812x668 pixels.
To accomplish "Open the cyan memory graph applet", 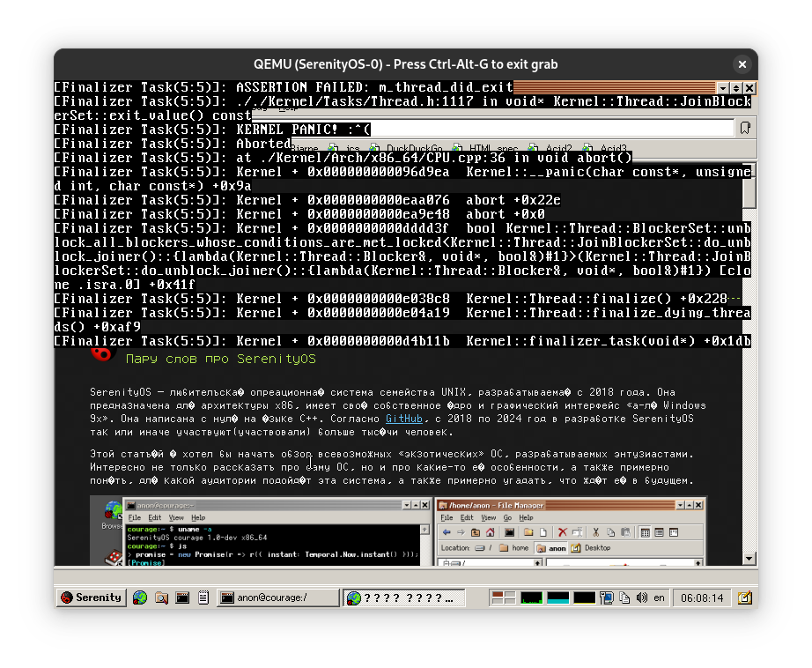I will coord(557,597).
